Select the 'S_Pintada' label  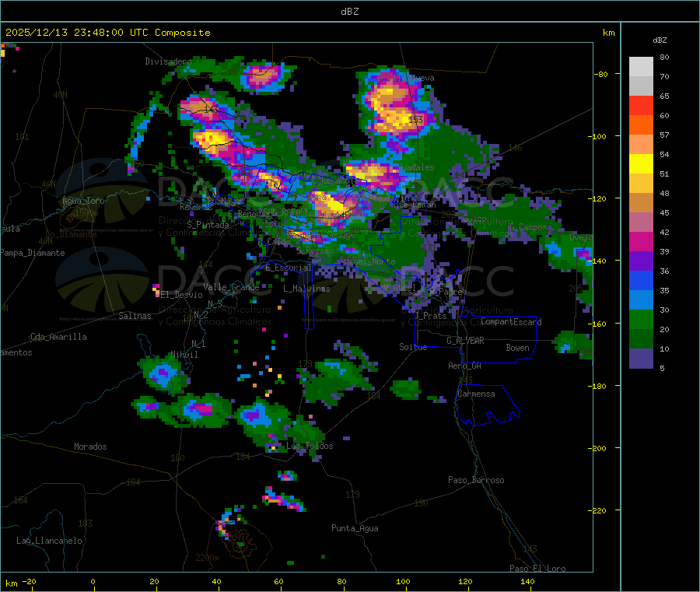pos(208,225)
